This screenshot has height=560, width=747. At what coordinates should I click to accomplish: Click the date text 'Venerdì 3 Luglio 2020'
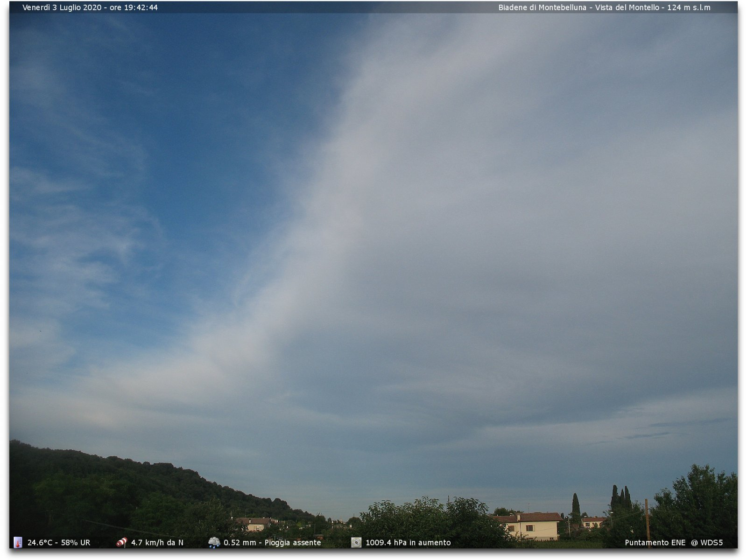point(62,7)
